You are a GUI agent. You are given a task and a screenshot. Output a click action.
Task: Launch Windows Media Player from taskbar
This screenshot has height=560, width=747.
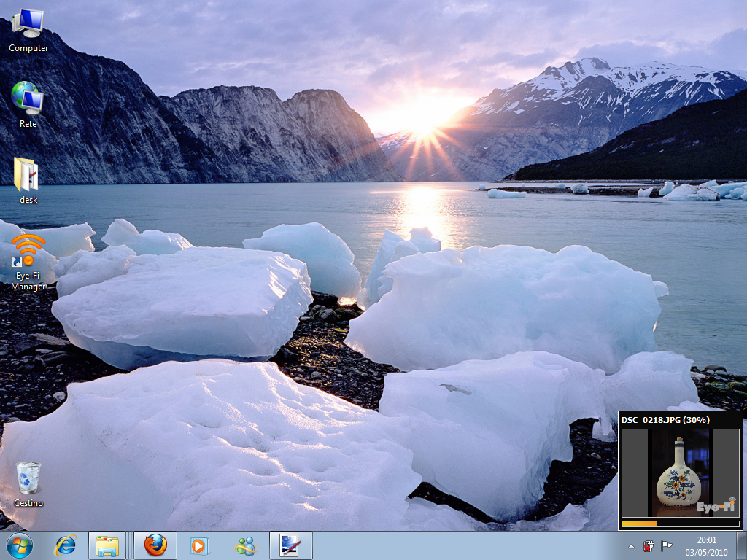click(199, 545)
